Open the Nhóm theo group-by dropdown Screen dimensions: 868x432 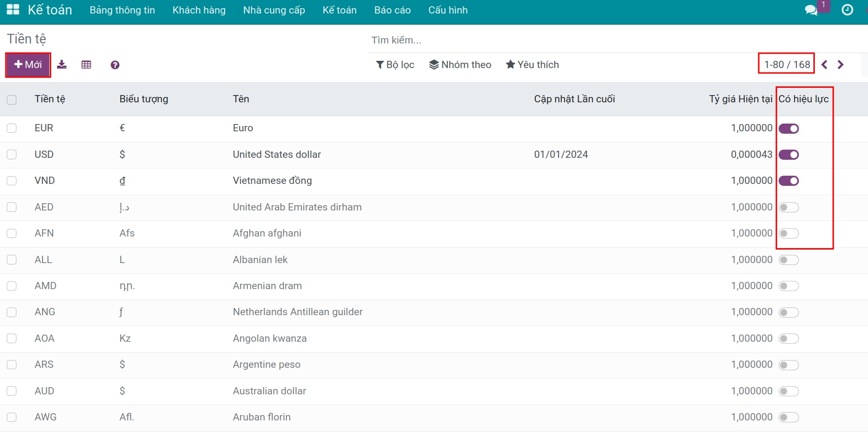(460, 65)
